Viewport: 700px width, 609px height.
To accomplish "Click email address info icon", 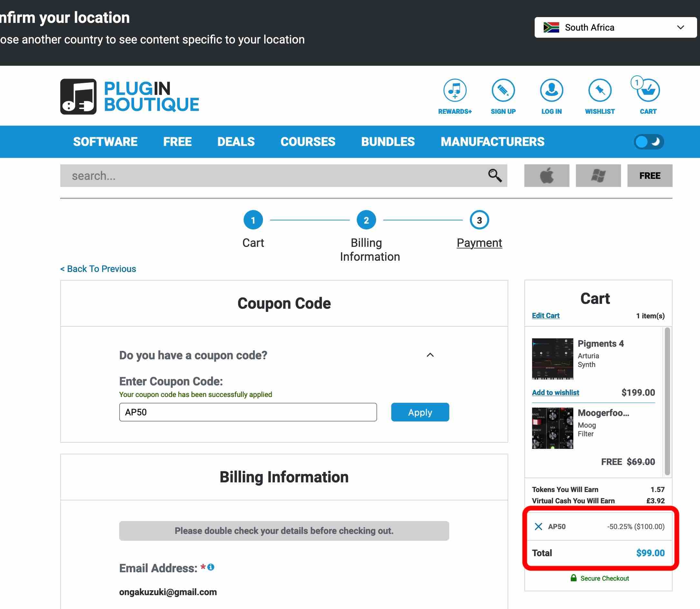I will 211,567.
